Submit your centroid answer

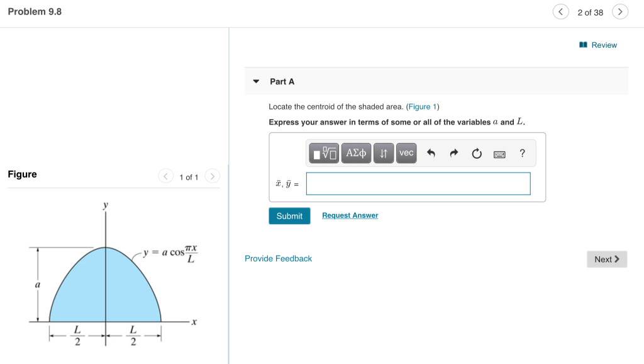(x=289, y=215)
